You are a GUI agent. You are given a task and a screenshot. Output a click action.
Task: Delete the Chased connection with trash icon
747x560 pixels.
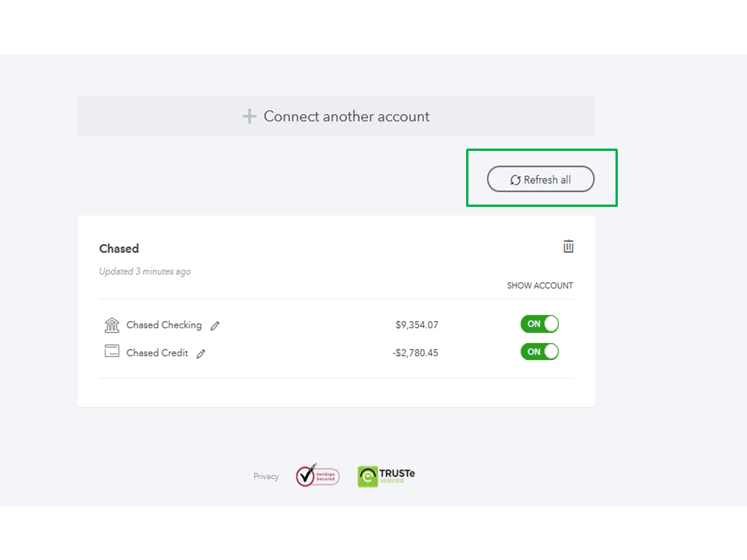[569, 247]
